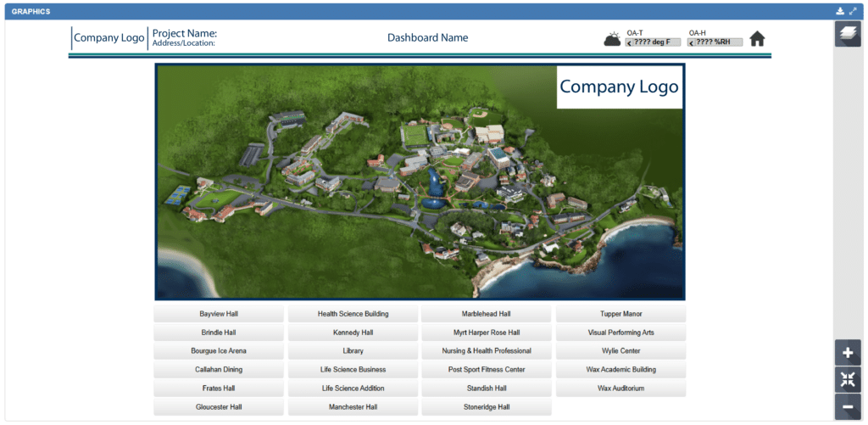Viewport: 868px width, 425px height.
Task: Open the OA-H humidity value arrow
Action: click(x=692, y=42)
